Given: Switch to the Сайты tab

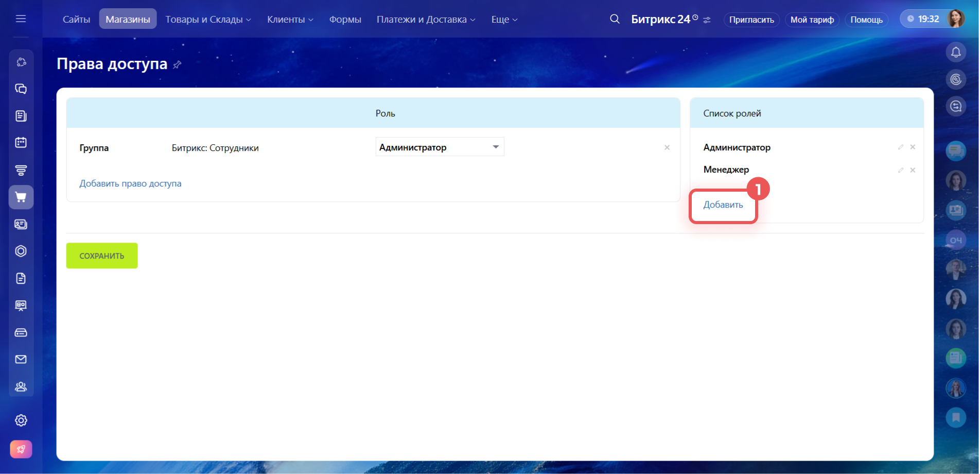Looking at the screenshot, I should pyautogui.click(x=76, y=20).
